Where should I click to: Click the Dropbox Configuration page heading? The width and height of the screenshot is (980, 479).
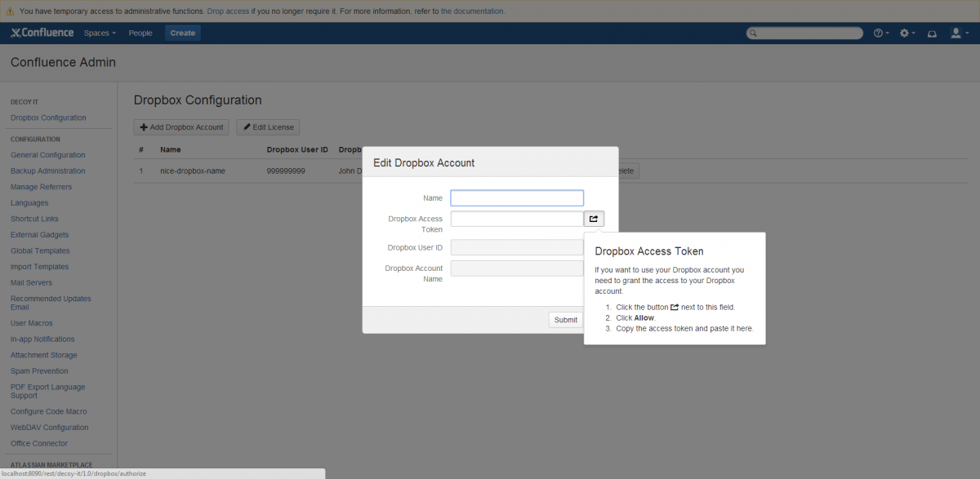click(198, 100)
